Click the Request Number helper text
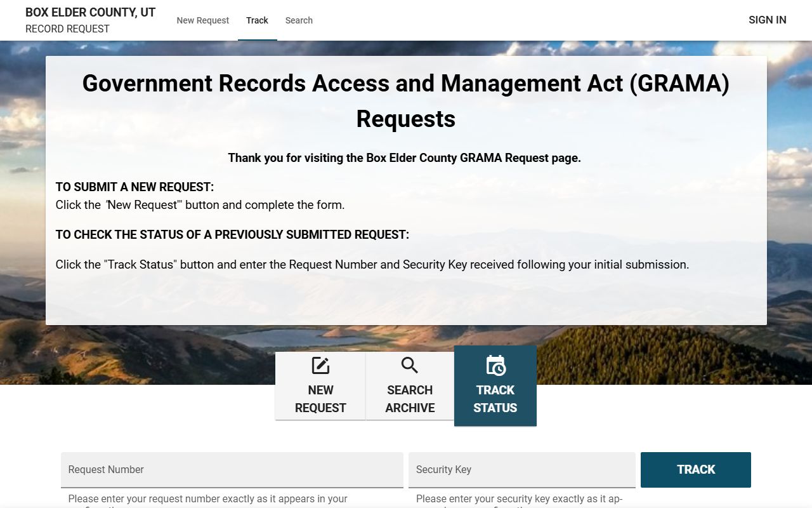The image size is (812, 508). tap(208, 501)
